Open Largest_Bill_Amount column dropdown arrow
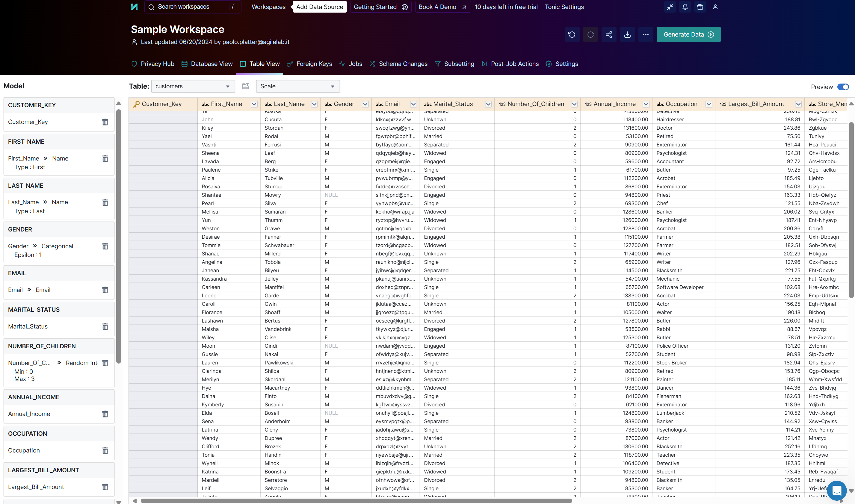855x504 pixels. click(798, 104)
